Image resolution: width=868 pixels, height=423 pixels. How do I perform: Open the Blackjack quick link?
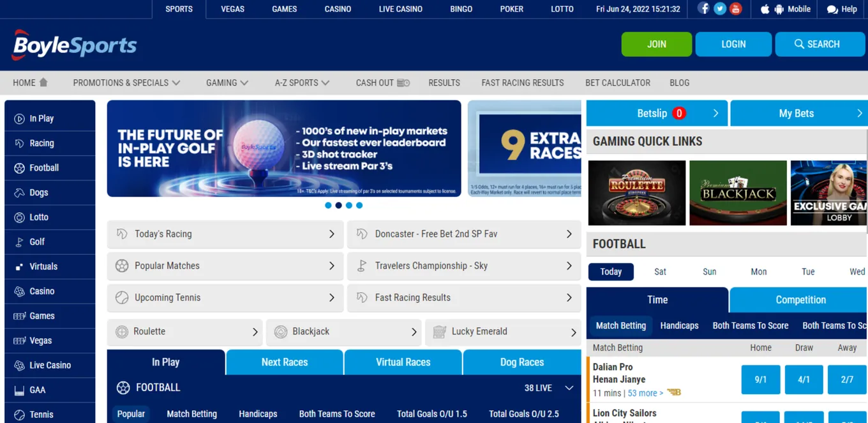click(344, 332)
